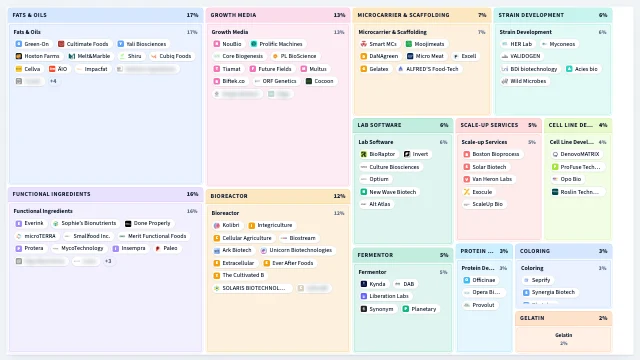Click the Exocule X logo icon

tap(467, 192)
